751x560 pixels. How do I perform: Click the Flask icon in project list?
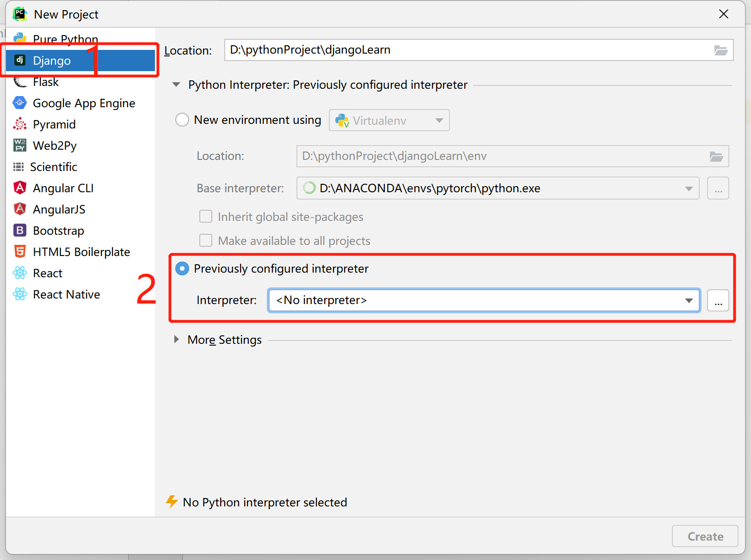click(x=20, y=82)
